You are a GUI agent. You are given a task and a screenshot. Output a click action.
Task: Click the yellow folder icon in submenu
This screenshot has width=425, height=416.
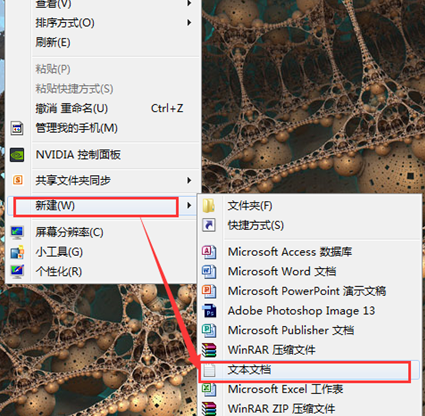209,206
